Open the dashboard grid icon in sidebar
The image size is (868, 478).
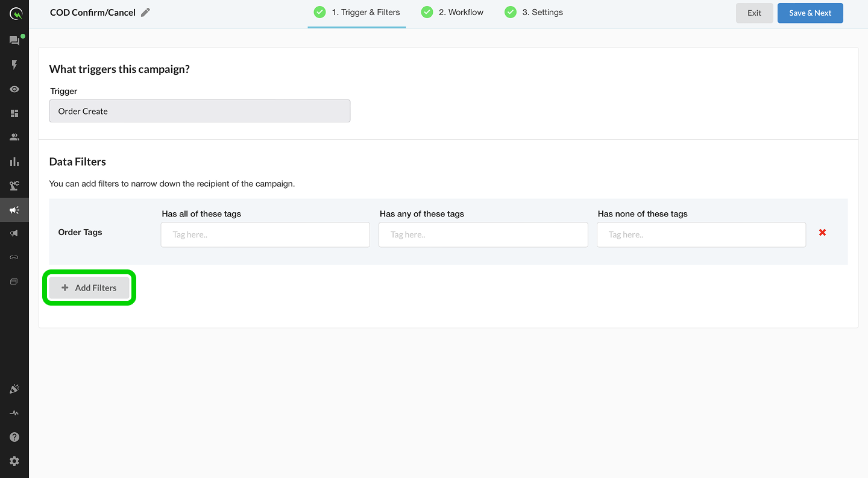tap(14, 113)
